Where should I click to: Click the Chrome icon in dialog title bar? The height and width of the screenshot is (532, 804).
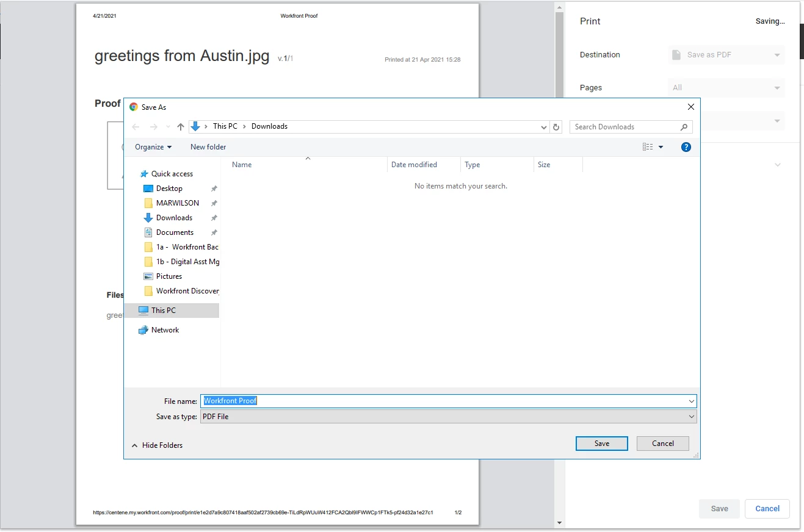[x=134, y=107]
